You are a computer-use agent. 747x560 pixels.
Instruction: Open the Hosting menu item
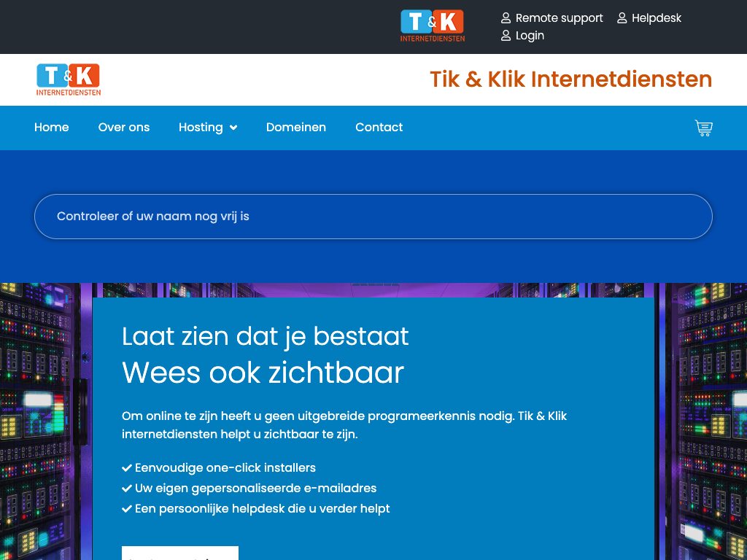[x=201, y=128]
